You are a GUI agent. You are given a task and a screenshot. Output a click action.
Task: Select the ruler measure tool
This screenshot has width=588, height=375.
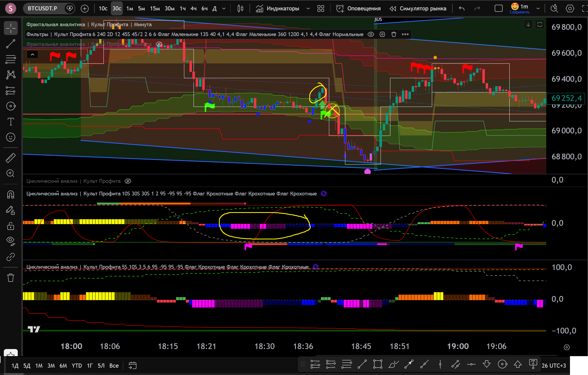click(x=11, y=158)
